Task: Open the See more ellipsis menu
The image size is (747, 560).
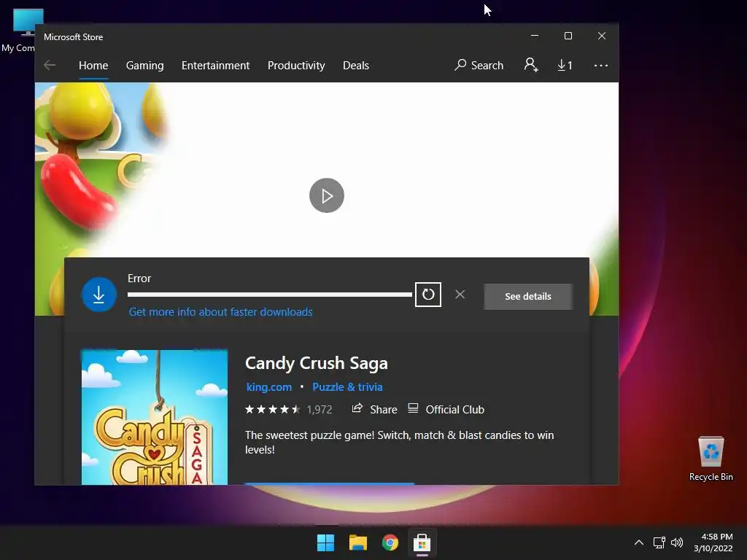Action: click(601, 65)
